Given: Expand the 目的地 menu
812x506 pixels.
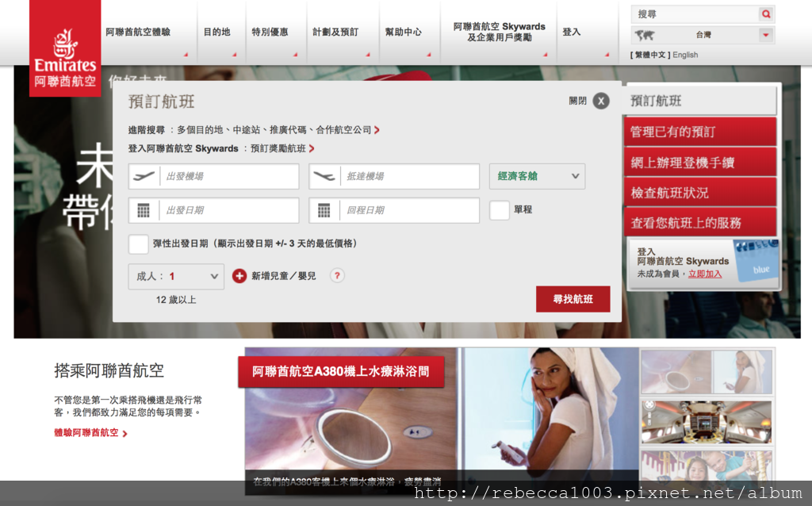Looking at the screenshot, I should [x=217, y=32].
